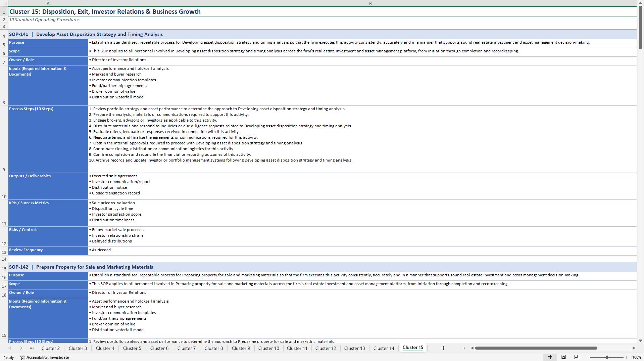Select 'Sale price vs. valuation' KPI cell

pos(362,213)
